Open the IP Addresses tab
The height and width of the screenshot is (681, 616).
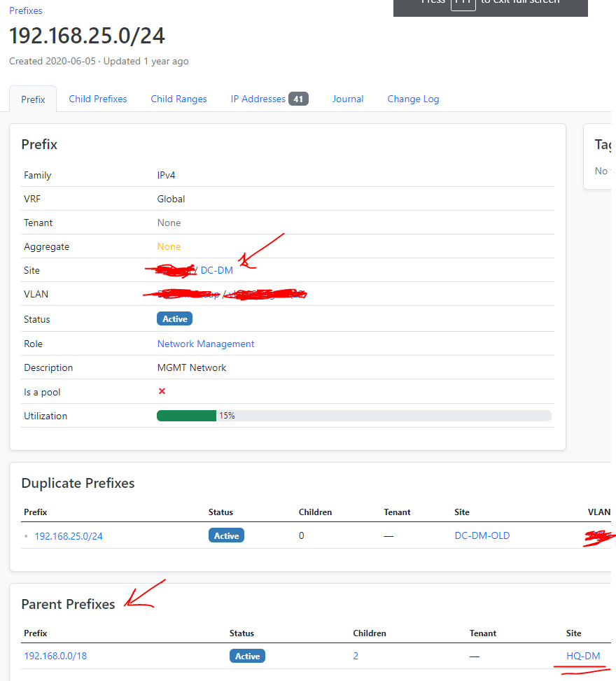point(269,99)
